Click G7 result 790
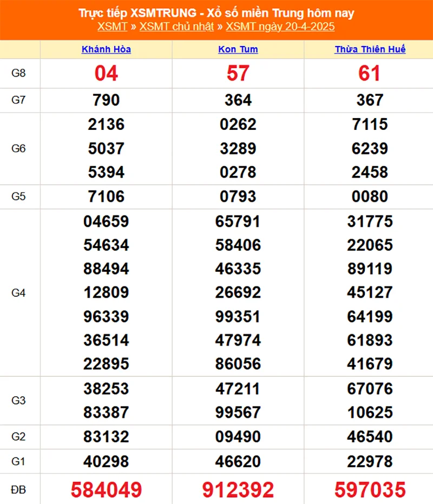 pos(106,100)
